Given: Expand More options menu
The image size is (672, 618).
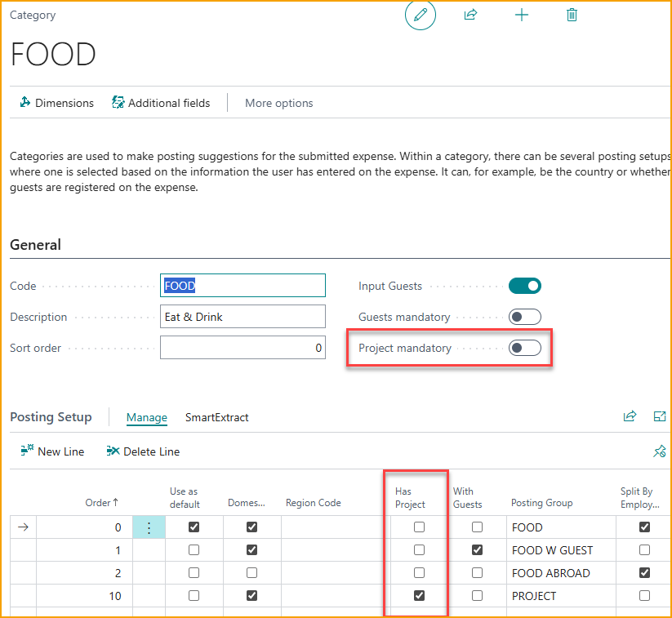Looking at the screenshot, I should click(x=278, y=103).
